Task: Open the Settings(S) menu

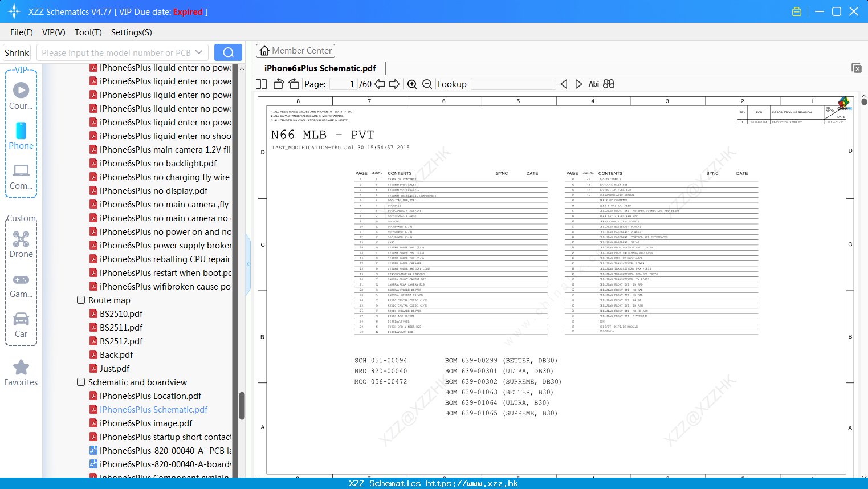Action: tap(132, 32)
